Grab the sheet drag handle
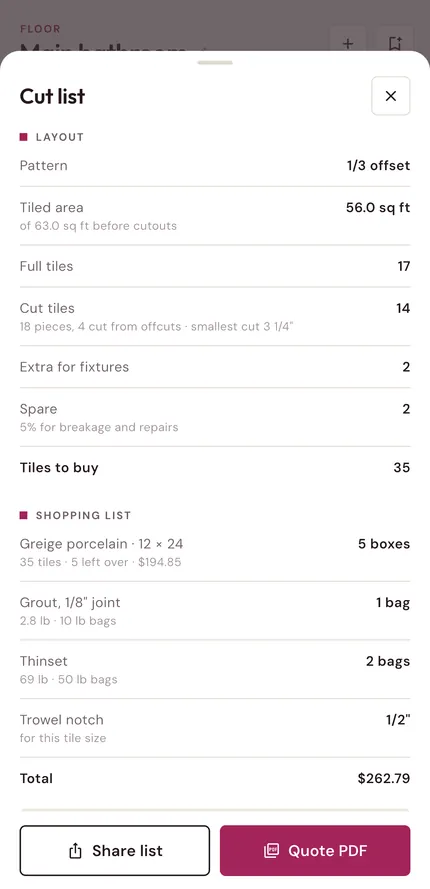The width and height of the screenshot is (430, 889). coord(215,62)
